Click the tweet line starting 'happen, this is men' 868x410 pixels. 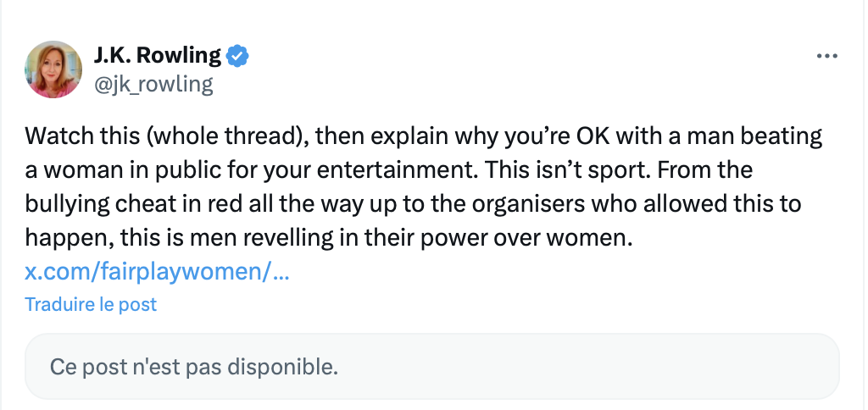[328, 238]
